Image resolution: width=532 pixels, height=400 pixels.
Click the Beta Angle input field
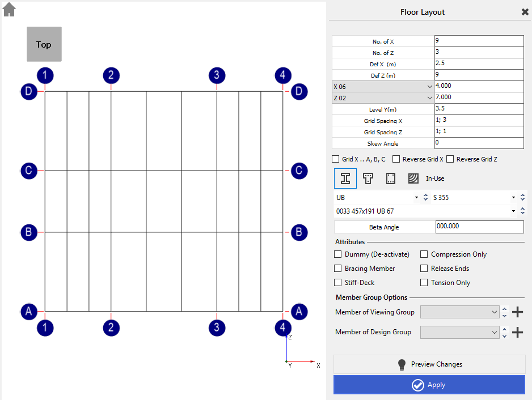coord(479,227)
